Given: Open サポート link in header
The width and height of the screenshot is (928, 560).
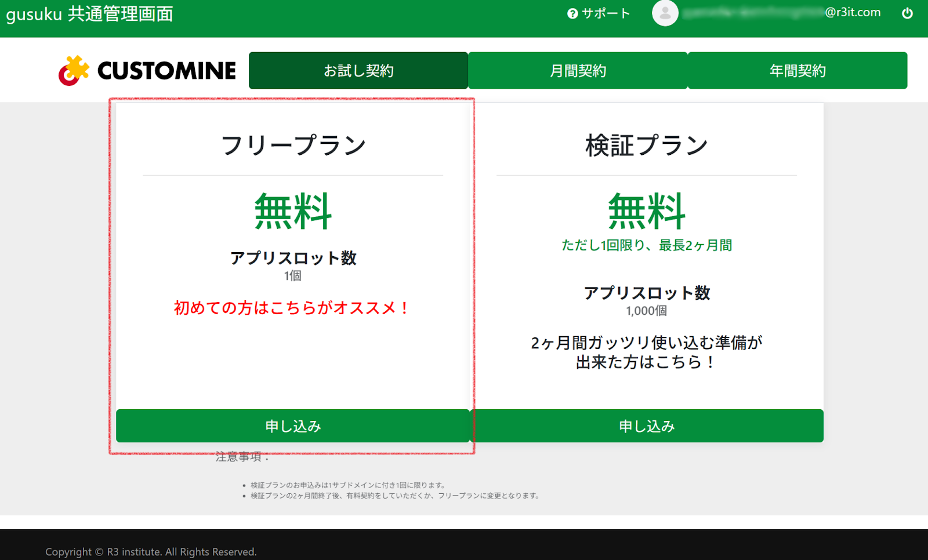Looking at the screenshot, I should click(606, 13).
